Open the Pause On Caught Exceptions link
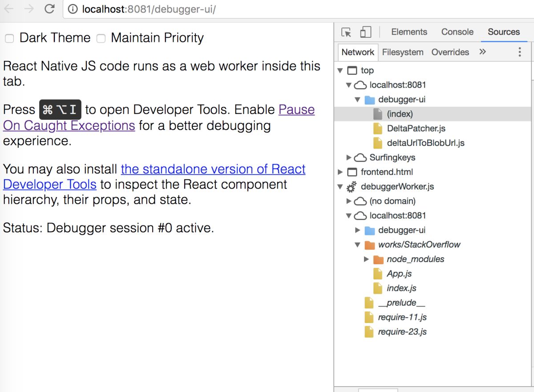Screen dimensions: 534x392 (159, 117)
